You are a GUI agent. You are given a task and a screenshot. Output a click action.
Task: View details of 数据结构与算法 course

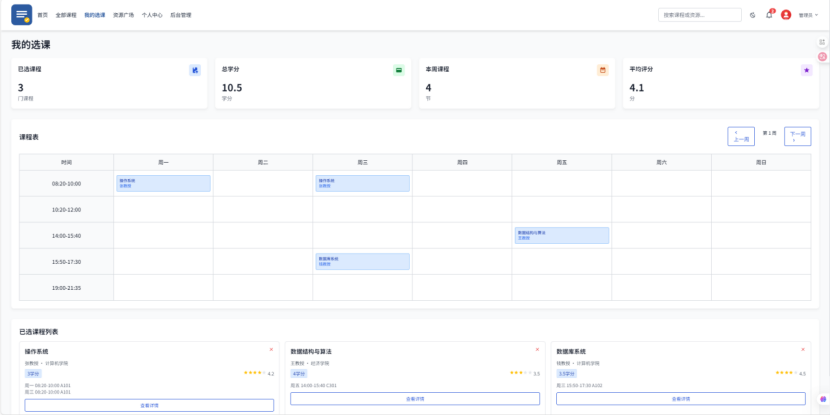415,399
